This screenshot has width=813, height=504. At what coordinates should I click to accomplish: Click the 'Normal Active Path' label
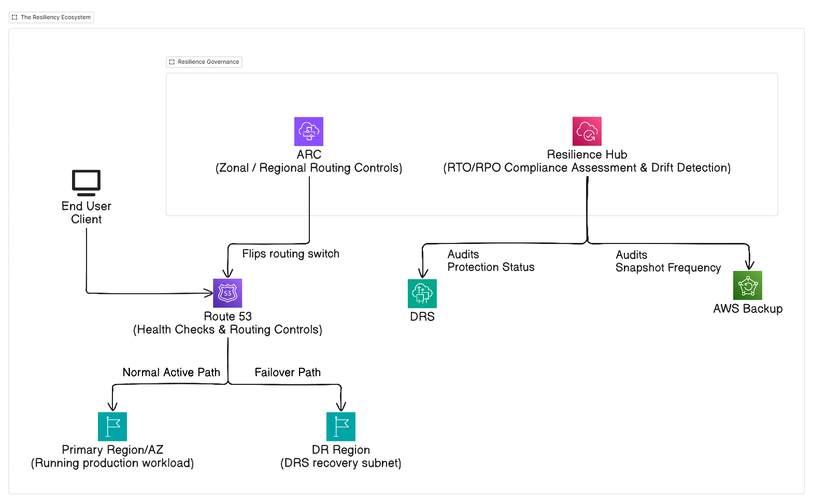coord(172,372)
